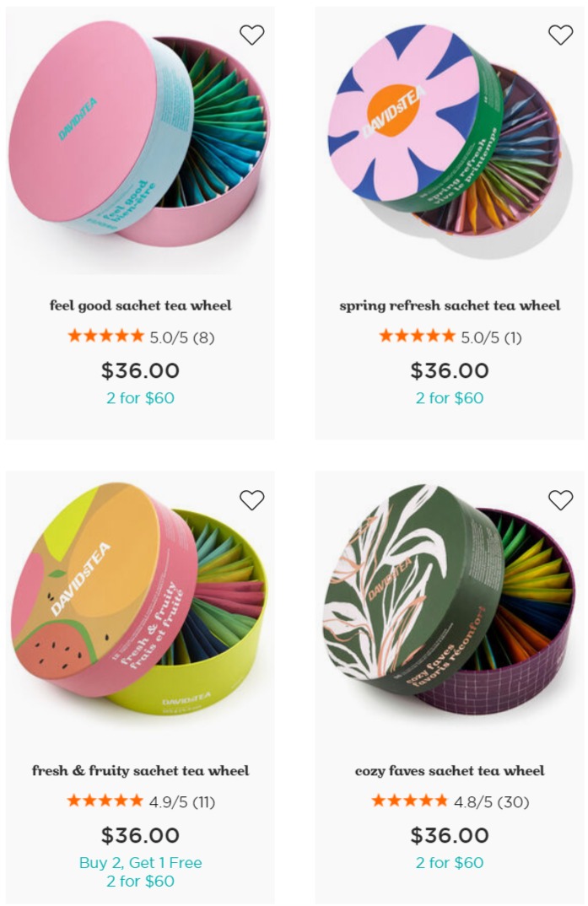Image resolution: width=588 pixels, height=906 pixels.
Task: Open the feel good tea wheel product image
Action: pyautogui.click(x=139, y=134)
